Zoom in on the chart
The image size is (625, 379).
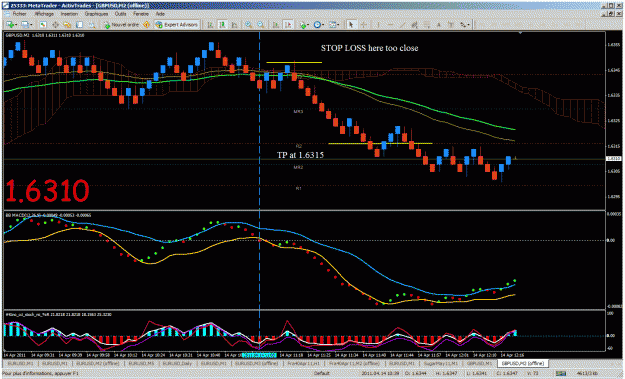[248, 25]
